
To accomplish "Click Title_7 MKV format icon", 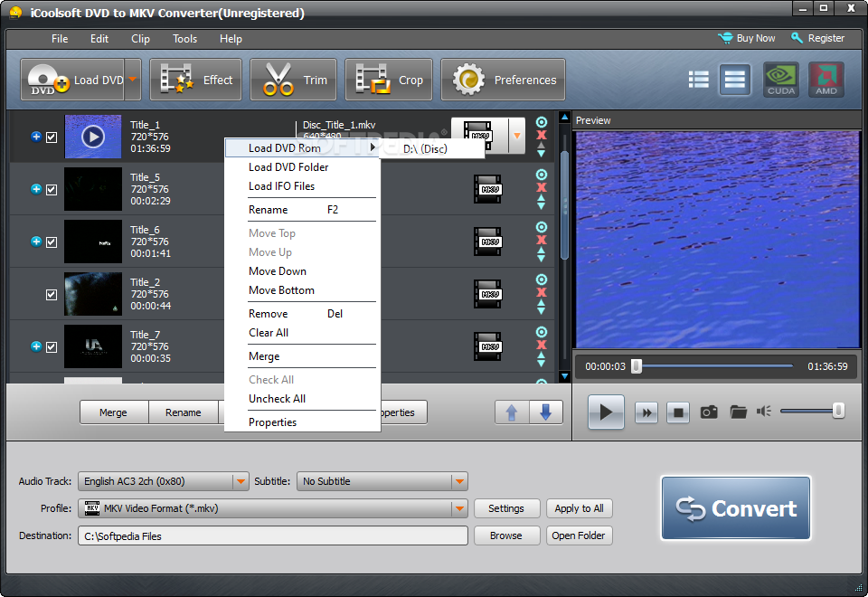I will pyautogui.click(x=487, y=346).
